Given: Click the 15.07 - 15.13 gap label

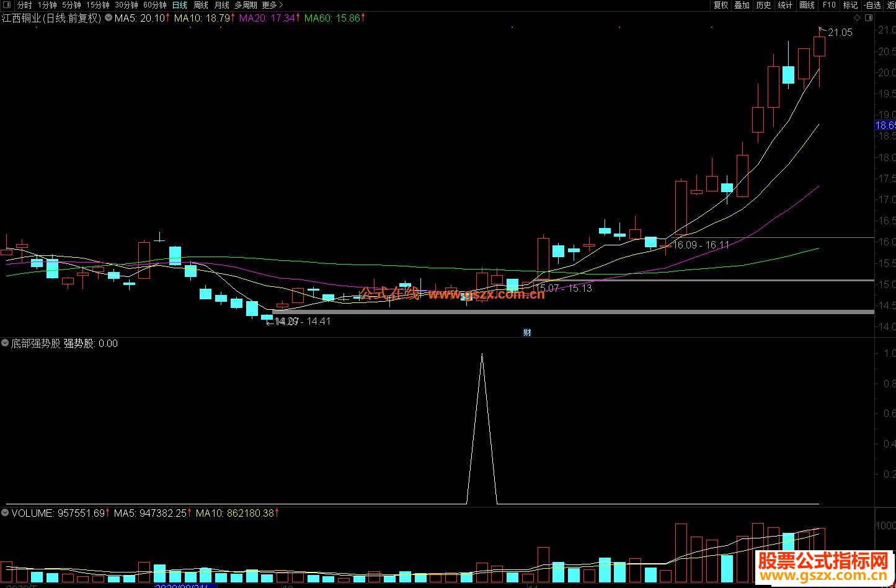Looking at the screenshot, I should tap(564, 288).
